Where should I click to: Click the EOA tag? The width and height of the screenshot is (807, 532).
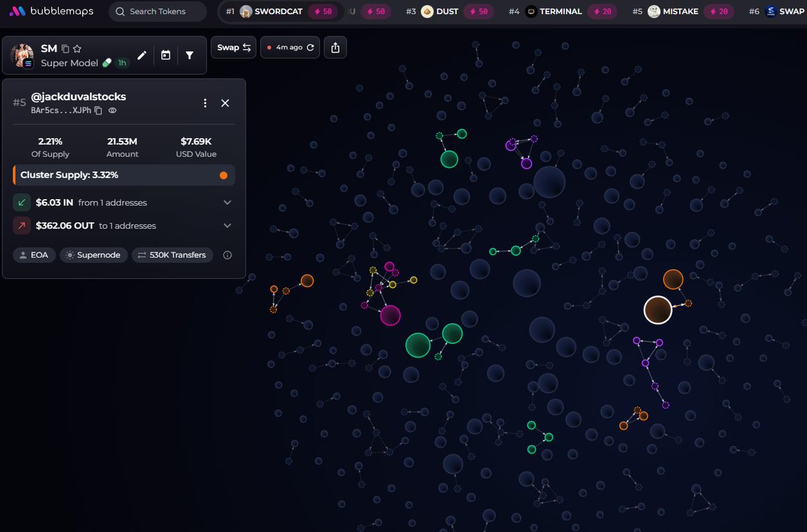pos(34,255)
